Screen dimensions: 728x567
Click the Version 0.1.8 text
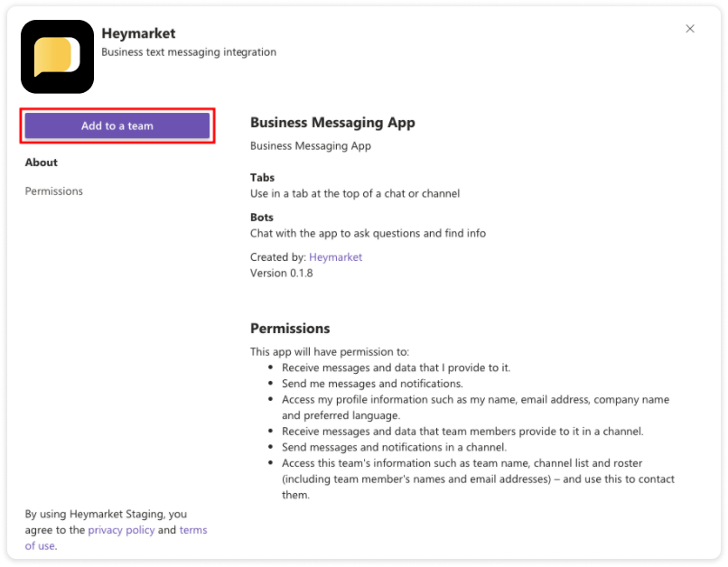[282, 273]
